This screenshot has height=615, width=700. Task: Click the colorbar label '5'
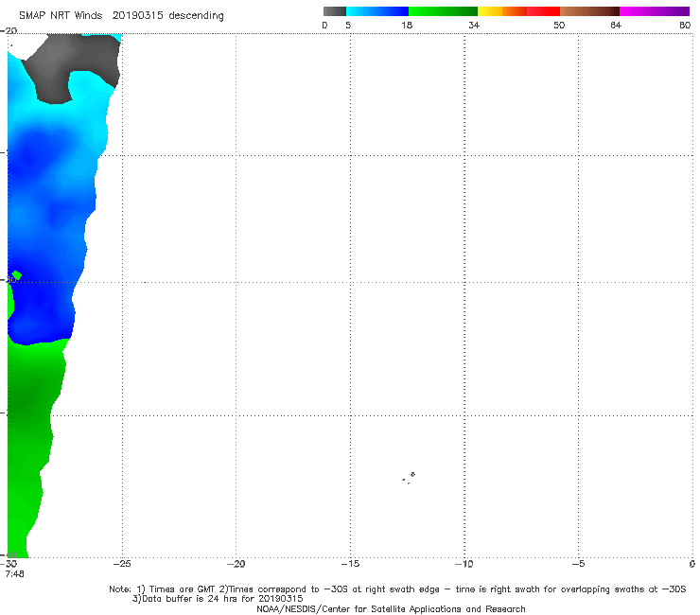(x=348, y=25)
